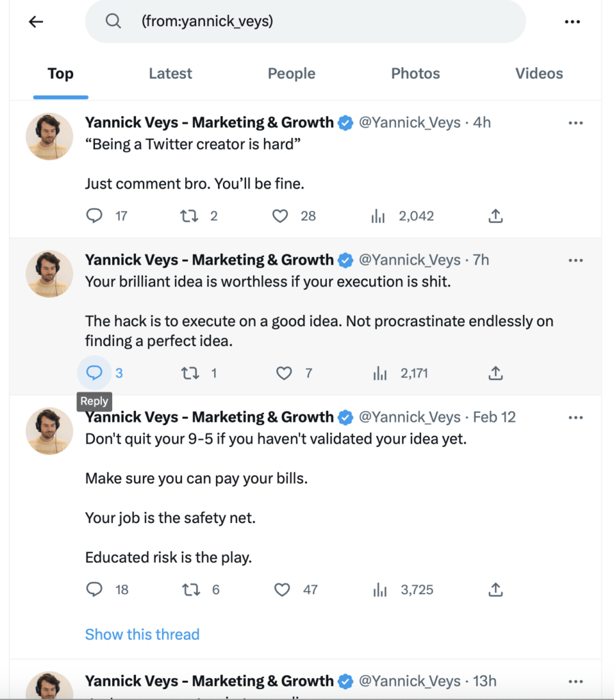Switch to the Latest tab
614x700 pixels.
point(170,73)
